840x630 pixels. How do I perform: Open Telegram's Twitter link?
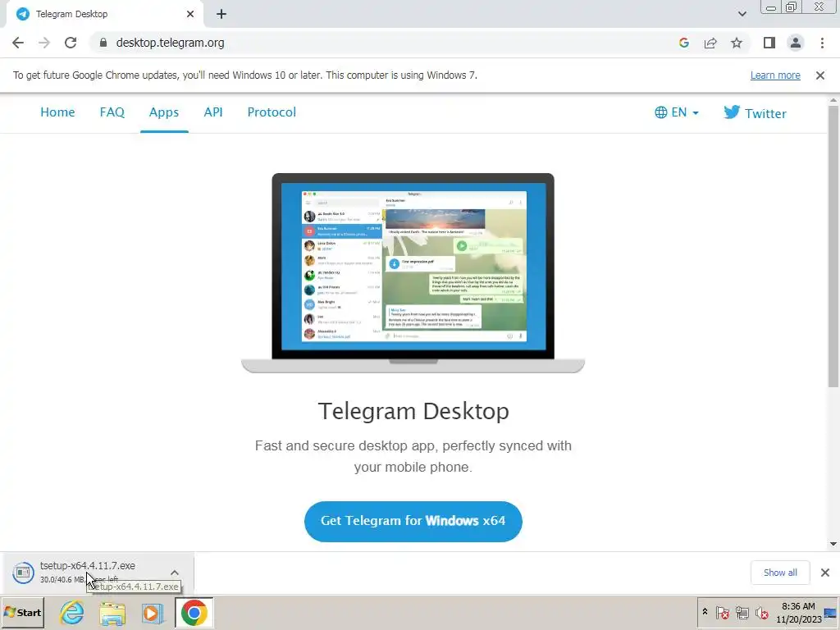point(755,113)
